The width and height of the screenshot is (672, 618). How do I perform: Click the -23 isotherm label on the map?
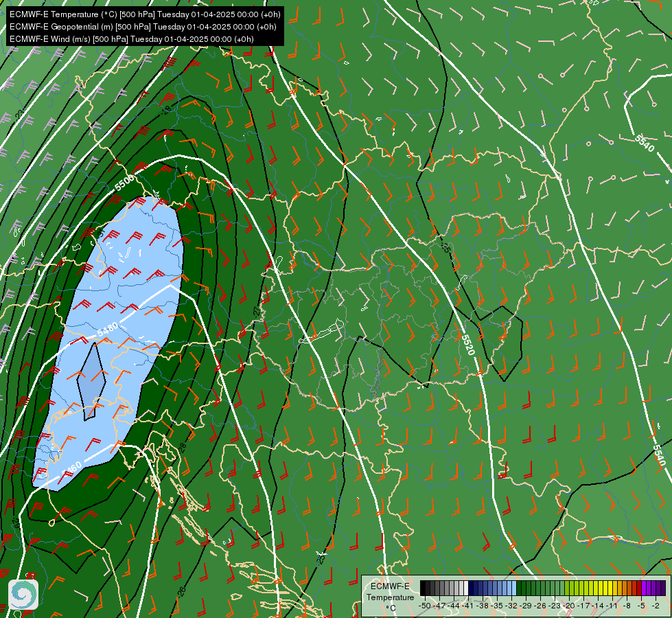coord(19,115)
